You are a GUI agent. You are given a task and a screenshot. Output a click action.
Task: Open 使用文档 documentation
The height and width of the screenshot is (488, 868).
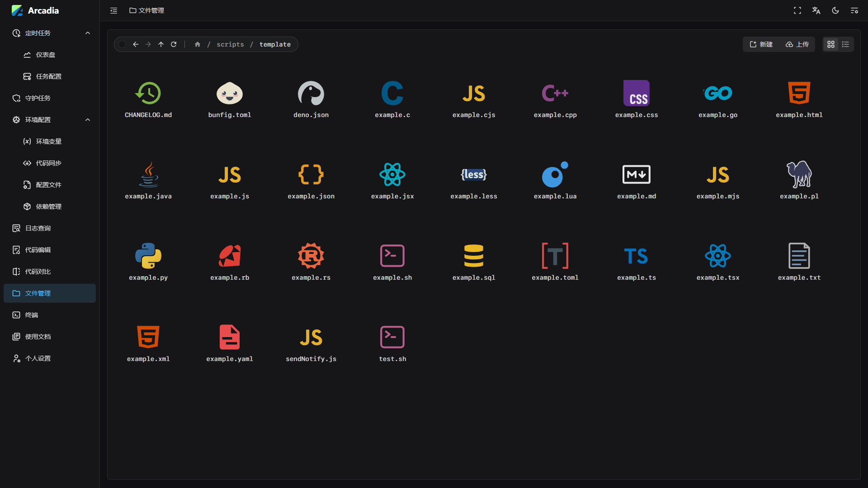50,337
